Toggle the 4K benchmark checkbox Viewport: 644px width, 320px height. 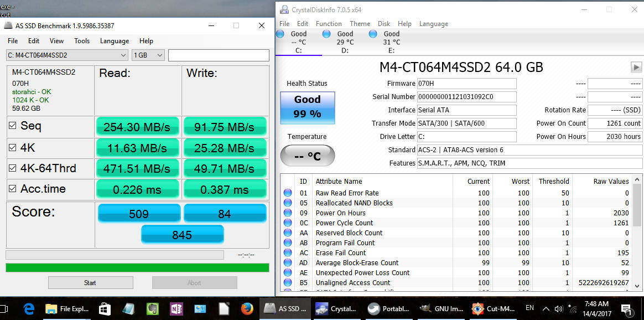point(13,147)
